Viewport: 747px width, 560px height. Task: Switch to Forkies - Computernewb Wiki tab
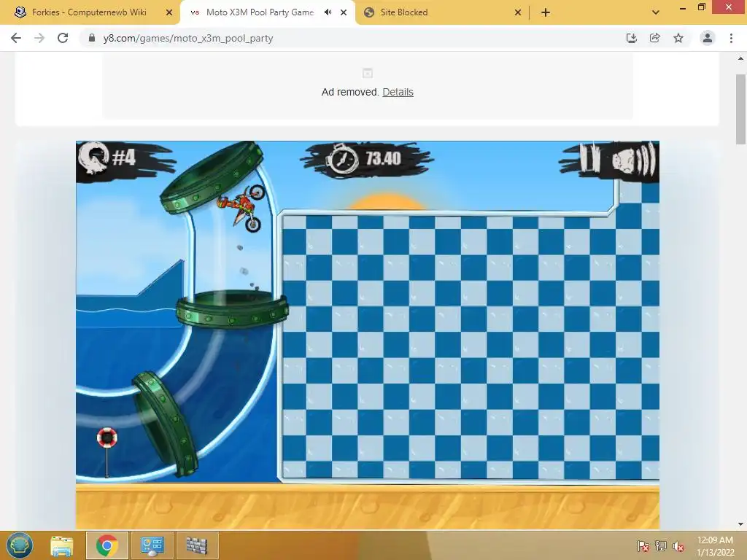(89, 12)
